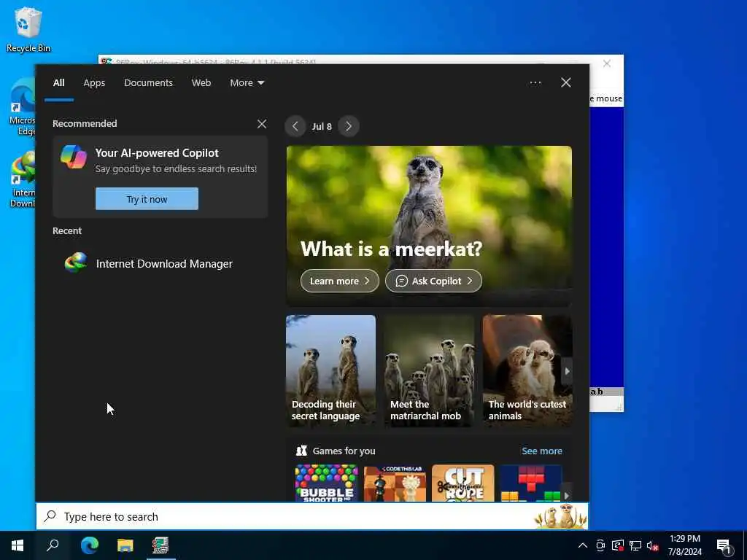Click the Try it now button
The height and width of the screenshot is (560, 747).
tap(147, 198)
